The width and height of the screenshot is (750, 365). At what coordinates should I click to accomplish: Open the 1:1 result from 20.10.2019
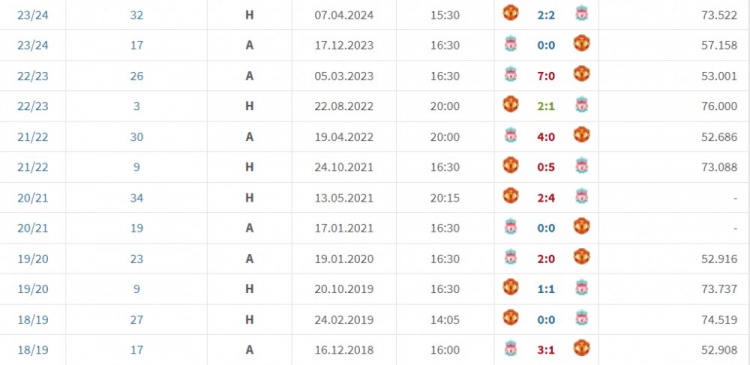(546, 289)
